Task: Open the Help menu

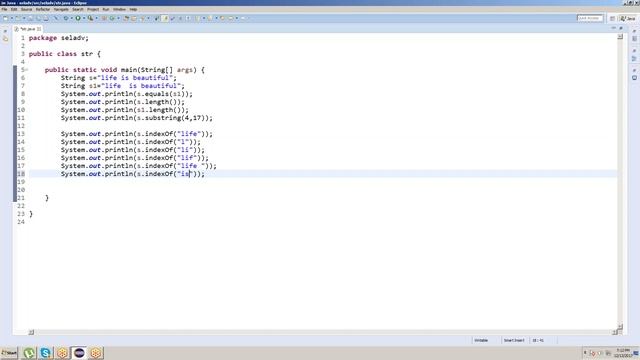Action: click(x=133, y=9)
